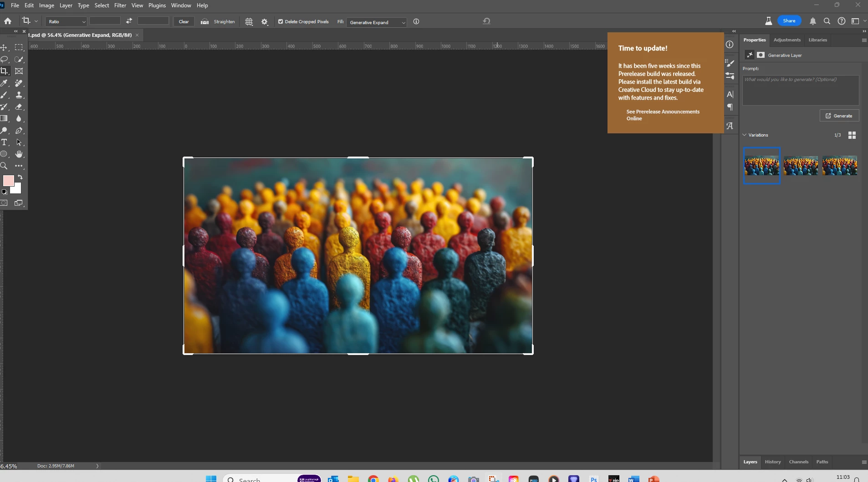Screen dimensions: 868x482
Task: Choose the Horizontal Type tool
Action: [x=4, y=142]
